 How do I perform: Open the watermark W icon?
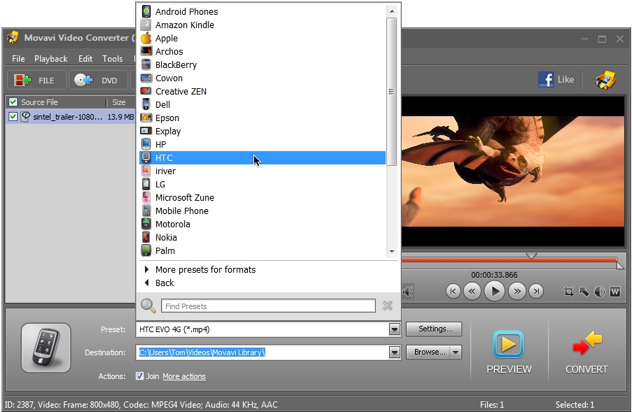click(615, 291)
